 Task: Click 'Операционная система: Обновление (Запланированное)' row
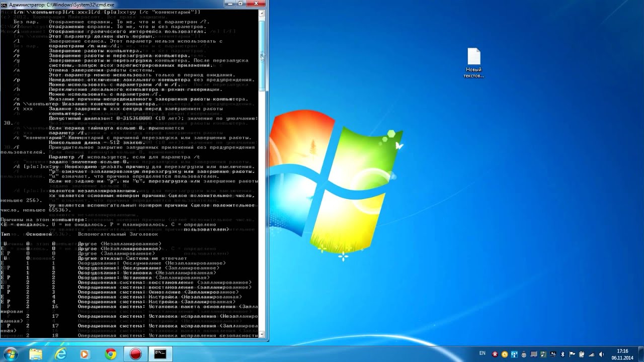coord(158,292)
